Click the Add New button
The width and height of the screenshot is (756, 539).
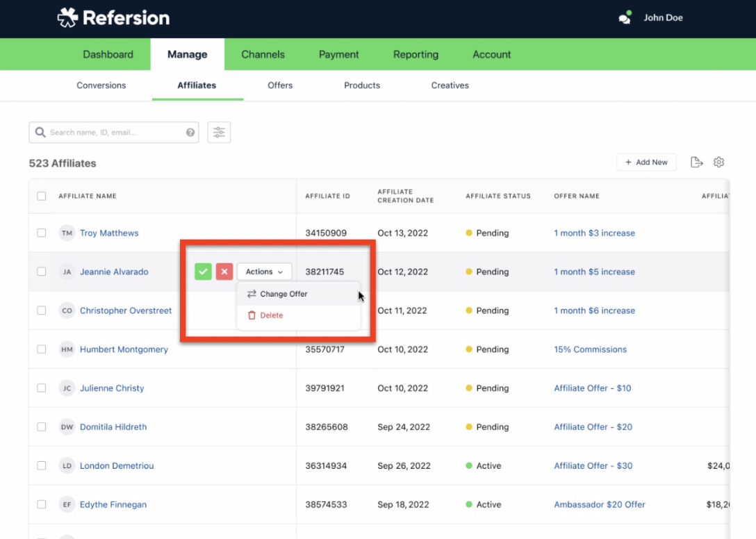click(x=646, y=162)
